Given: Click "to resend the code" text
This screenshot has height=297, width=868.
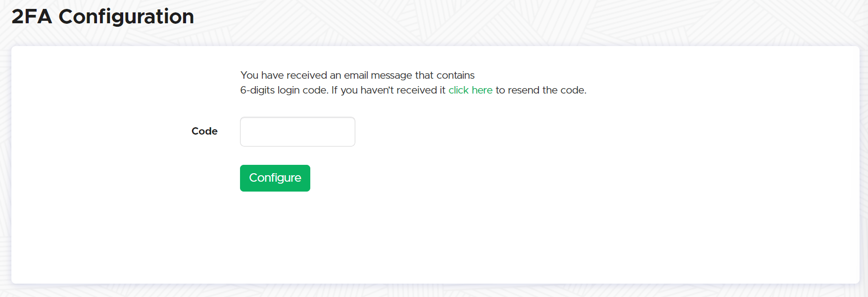Looking at the screenshot, I should click(541, 90).
